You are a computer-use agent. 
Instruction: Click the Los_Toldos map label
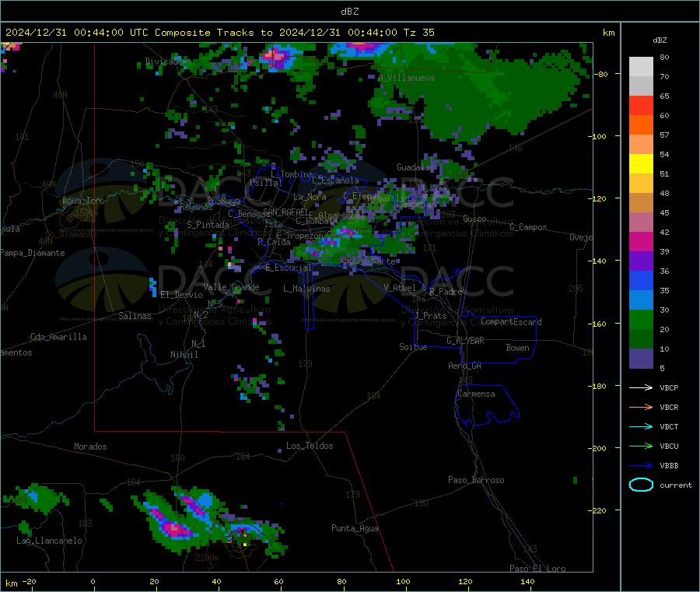pyautogui.click(x=310, y=446)
